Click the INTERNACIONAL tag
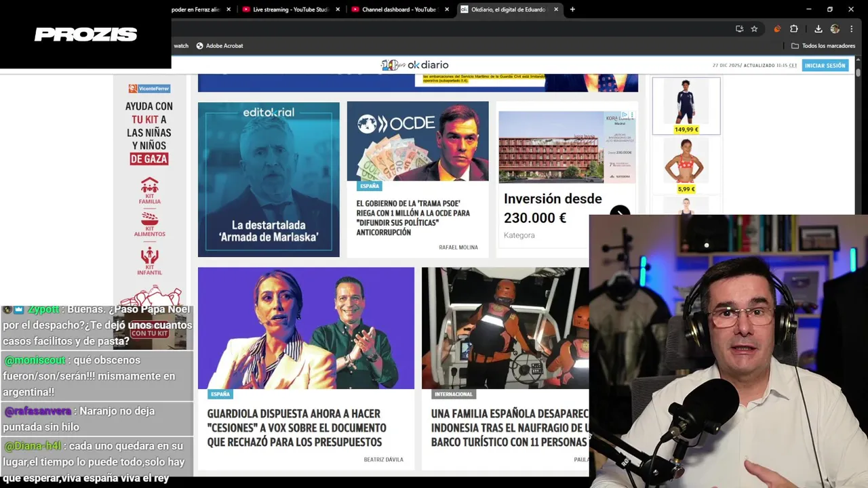This screenshot has height=488, width=868. (x=454, y=394)
